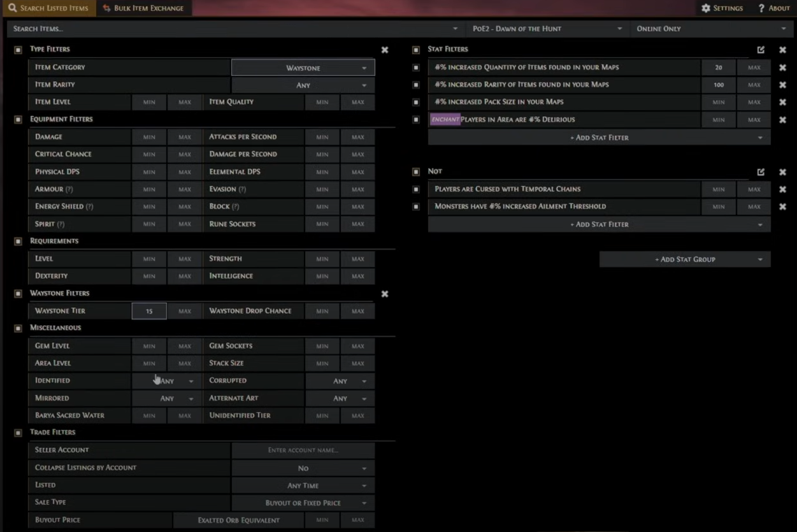Expand the Online Only status dropdown
797x532 pixels.
coord(710,29)
